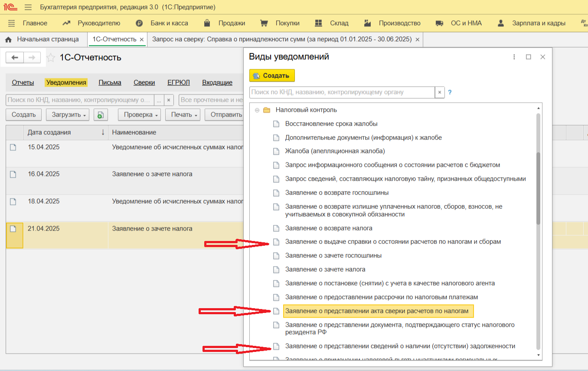Clear the notification type search field
The height and width of the screenshot is (371, 588).
click(x=440, y=92)
